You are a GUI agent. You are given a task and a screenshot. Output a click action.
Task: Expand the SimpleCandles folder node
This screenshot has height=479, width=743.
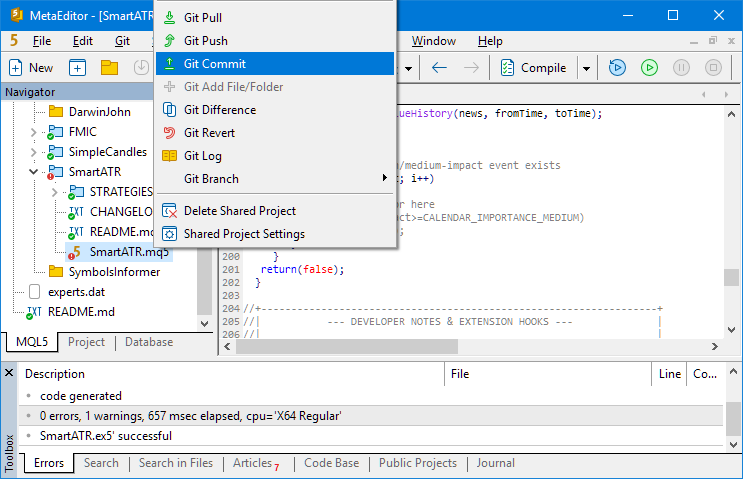tap(33, 152)
